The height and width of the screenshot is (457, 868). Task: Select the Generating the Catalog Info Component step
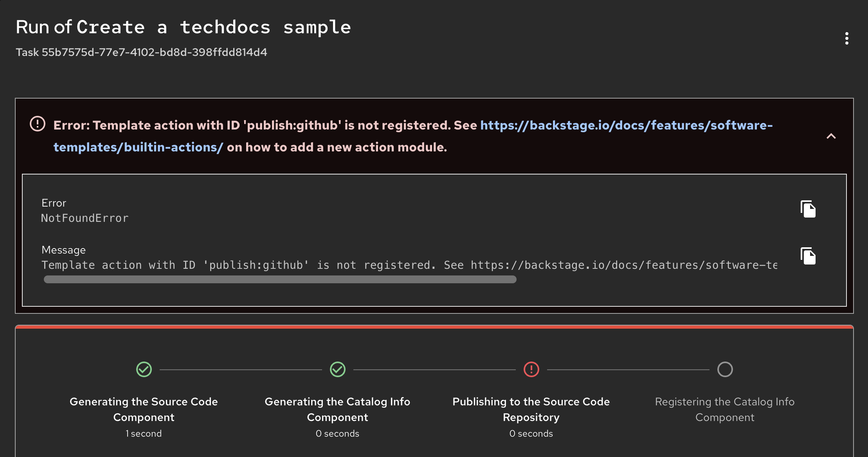[337, 409]
